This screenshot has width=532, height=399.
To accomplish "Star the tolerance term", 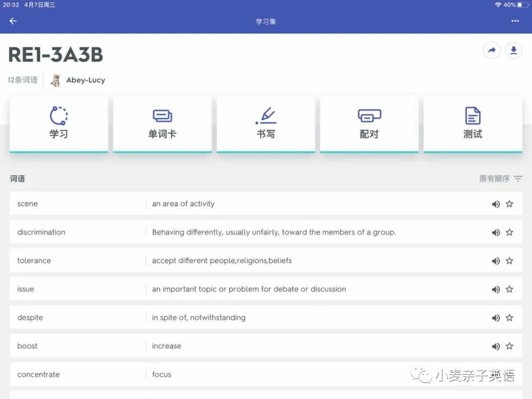I will click(x=509, y=261).
